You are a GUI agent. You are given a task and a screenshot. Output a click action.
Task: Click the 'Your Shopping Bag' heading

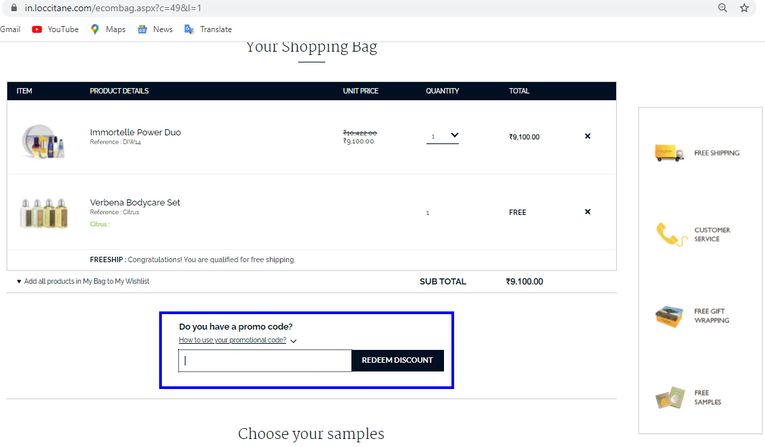(311, 47)
